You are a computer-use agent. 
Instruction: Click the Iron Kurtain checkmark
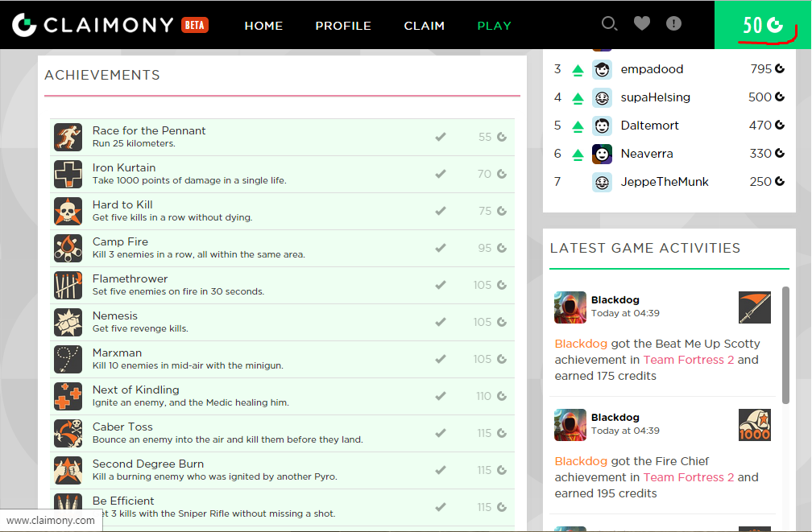coord(441,174)
